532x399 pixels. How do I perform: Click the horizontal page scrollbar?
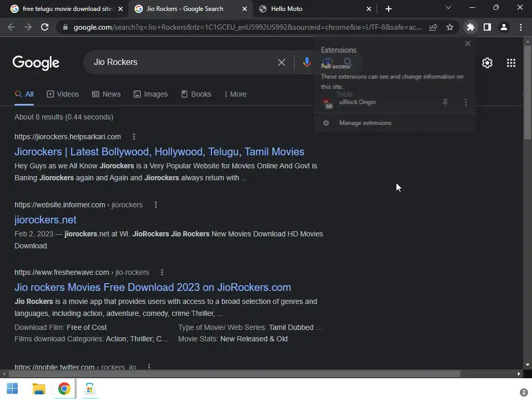[234, 374]
